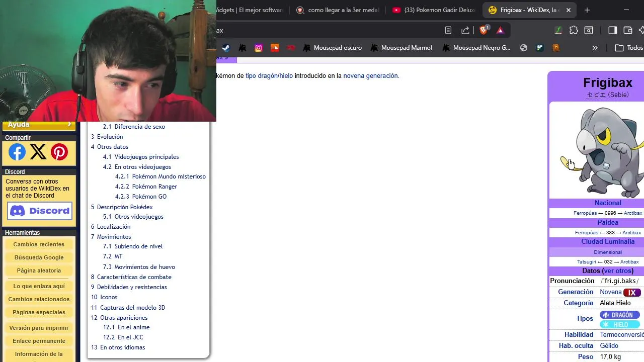Jump to '4 Otros datos' in contents

[109, 147]
